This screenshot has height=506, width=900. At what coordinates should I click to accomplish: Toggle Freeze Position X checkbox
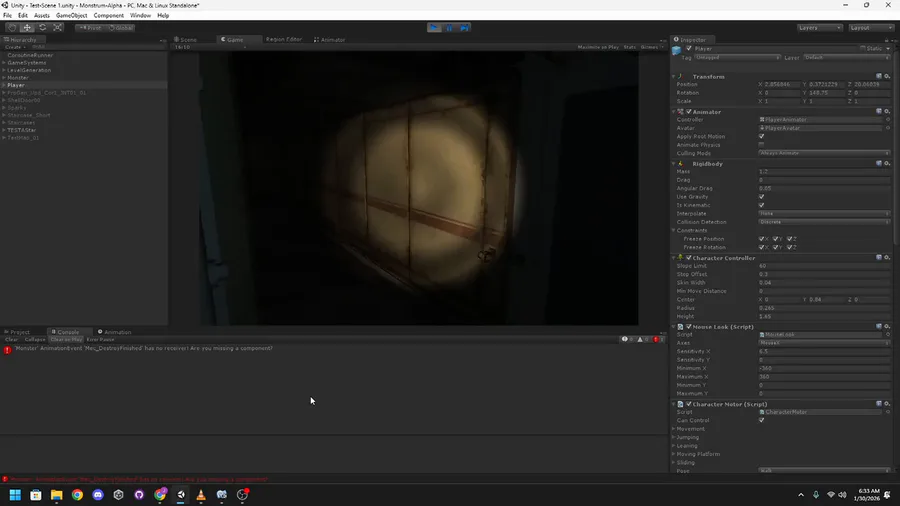(762, 239)
